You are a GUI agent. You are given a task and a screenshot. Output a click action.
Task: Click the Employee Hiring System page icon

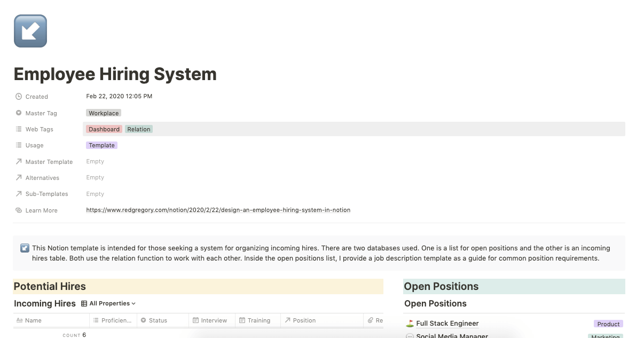[30, 31]
